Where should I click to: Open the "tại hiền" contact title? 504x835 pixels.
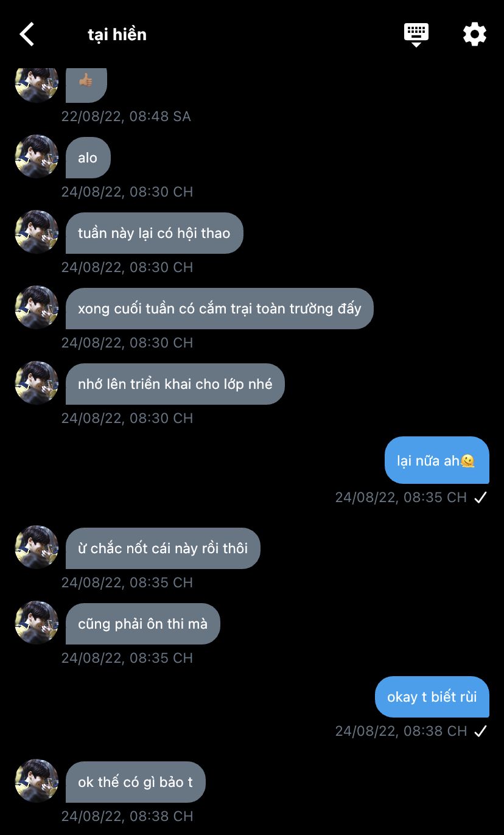pos(117,34)
